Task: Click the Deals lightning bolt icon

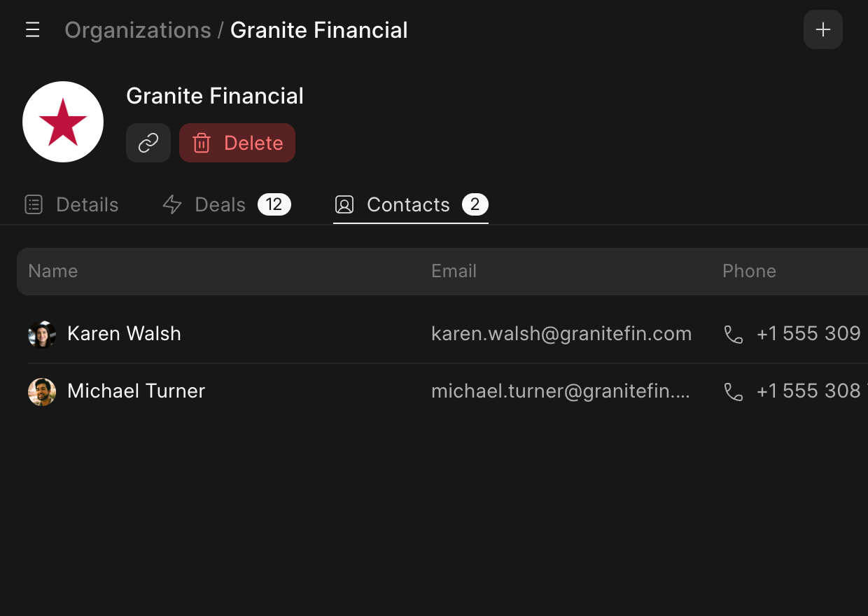Action: point(172,204)
